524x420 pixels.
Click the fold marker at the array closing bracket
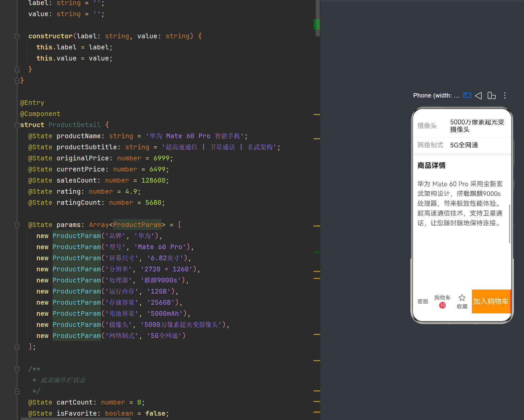[17, 347]
